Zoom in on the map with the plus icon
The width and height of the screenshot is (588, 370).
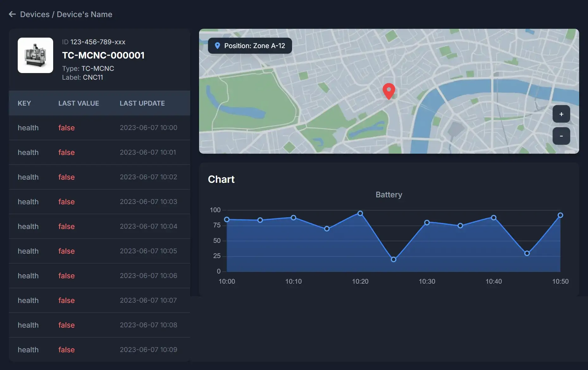click(x=561, y=114)
